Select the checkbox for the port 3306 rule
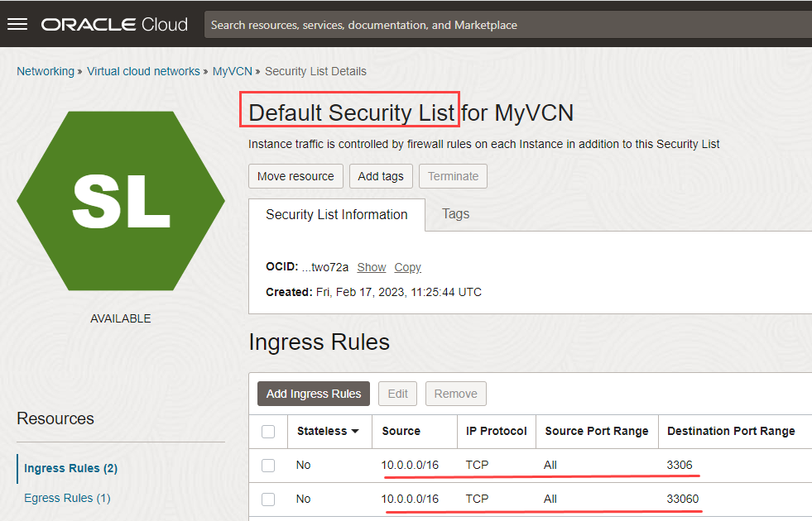This screenshot has height=521, width=812. coord(268,465)
